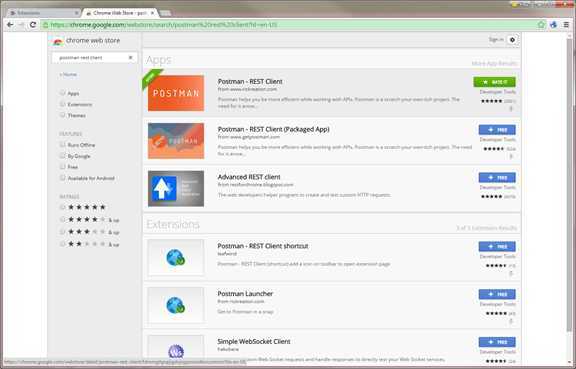Switch to the Extensions browser tab
This screenshot has height=369, width=576.
pos(43,13)
